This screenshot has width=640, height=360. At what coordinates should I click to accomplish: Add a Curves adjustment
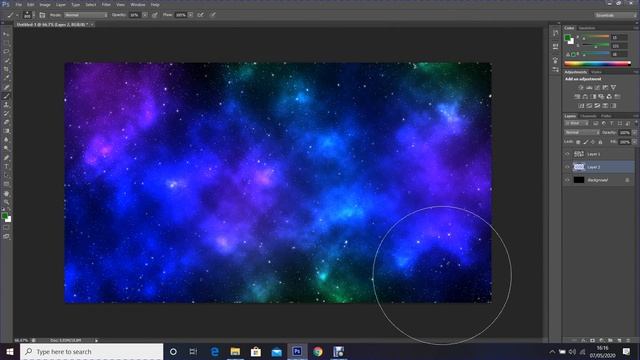597,87
